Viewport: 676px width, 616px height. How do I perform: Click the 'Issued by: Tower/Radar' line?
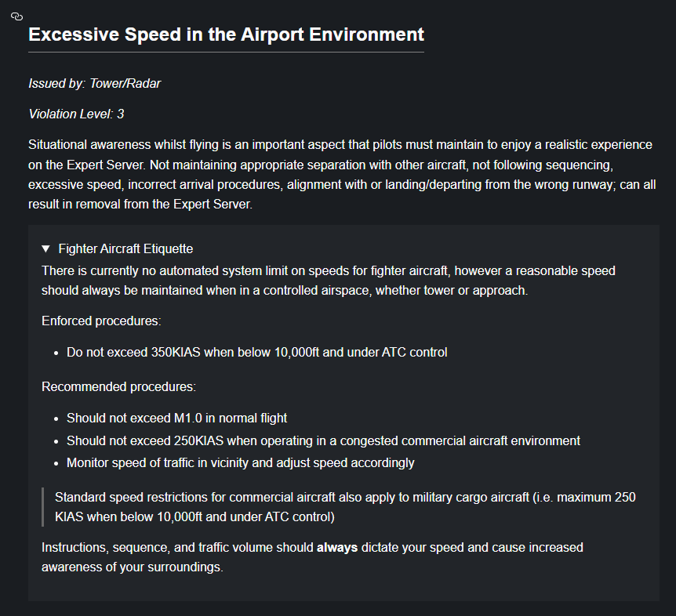point(94,83)
